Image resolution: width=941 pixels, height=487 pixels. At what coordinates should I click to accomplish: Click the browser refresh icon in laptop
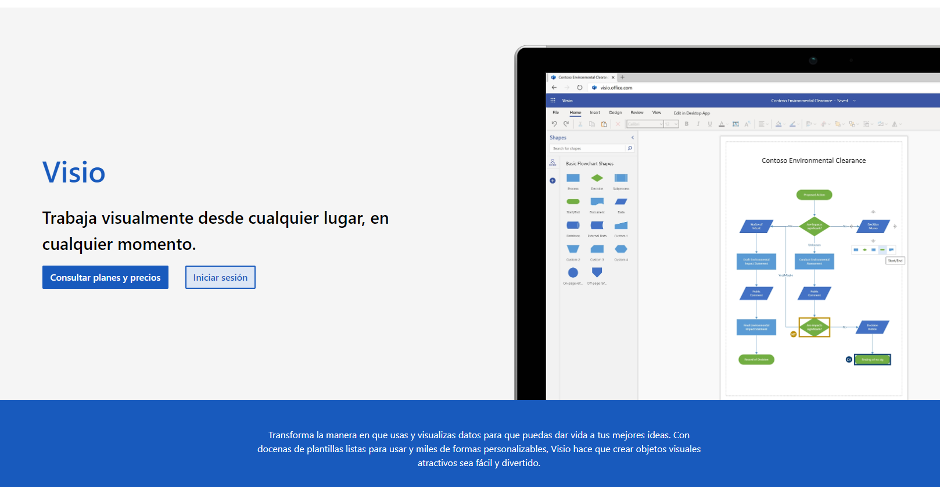580,88
